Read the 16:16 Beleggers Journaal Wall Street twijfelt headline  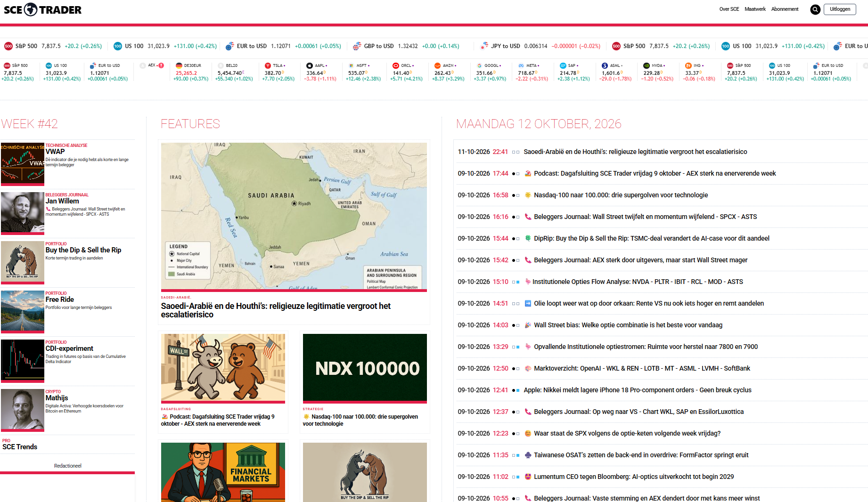pyautogui.click(x=645, y=217)
